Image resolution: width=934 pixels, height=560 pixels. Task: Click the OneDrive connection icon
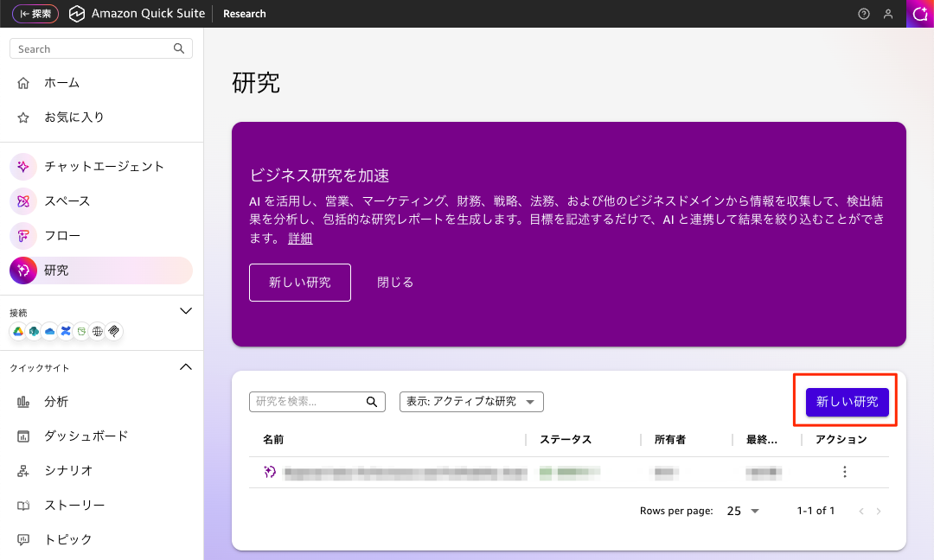[x=50, y=331]
